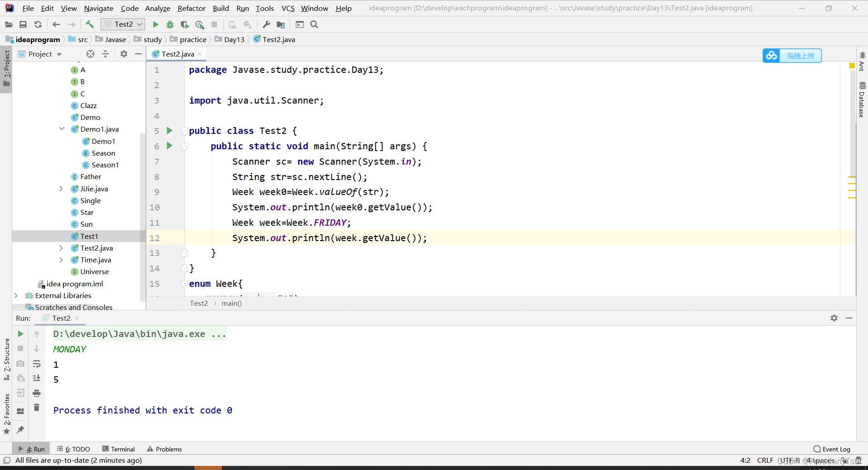Debug Test2 with the bug icon

pyautogui.click(x=170, y=24)
